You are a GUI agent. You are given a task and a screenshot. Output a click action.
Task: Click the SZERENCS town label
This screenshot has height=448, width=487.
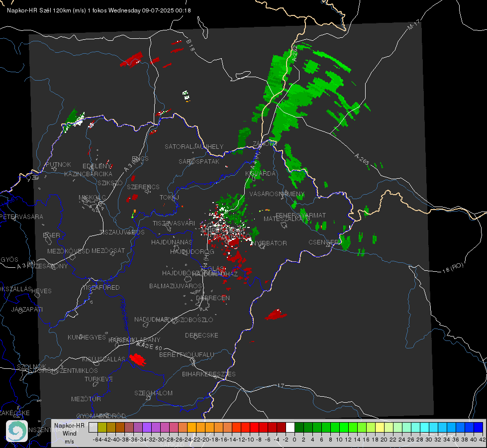point(143,187)
